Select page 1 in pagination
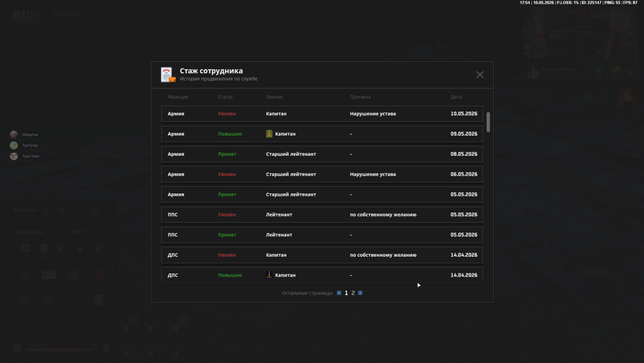Screen dimensions: 644x363 (346, 293)
